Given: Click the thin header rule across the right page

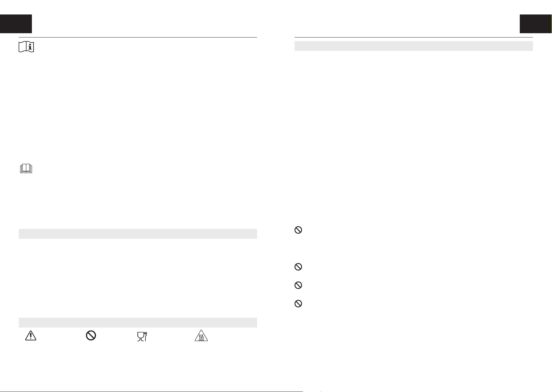Looking at the screenshot, I should 414,37.
